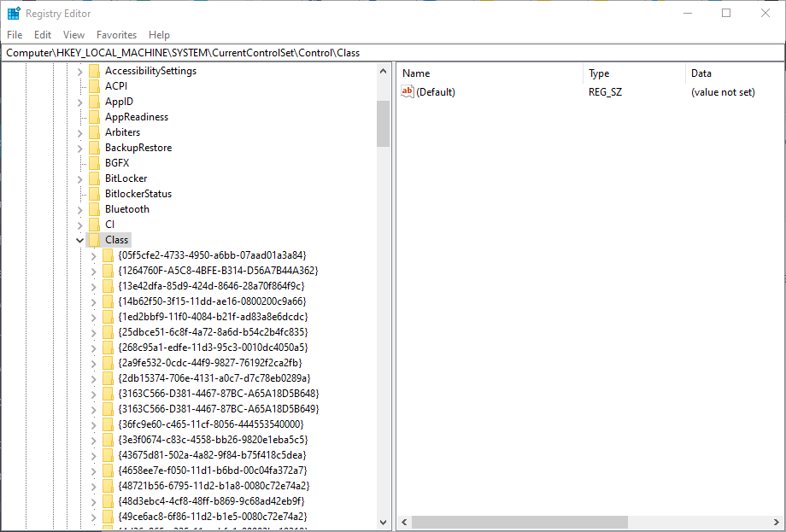Select the AppID folder icon

tap(94, 102)
